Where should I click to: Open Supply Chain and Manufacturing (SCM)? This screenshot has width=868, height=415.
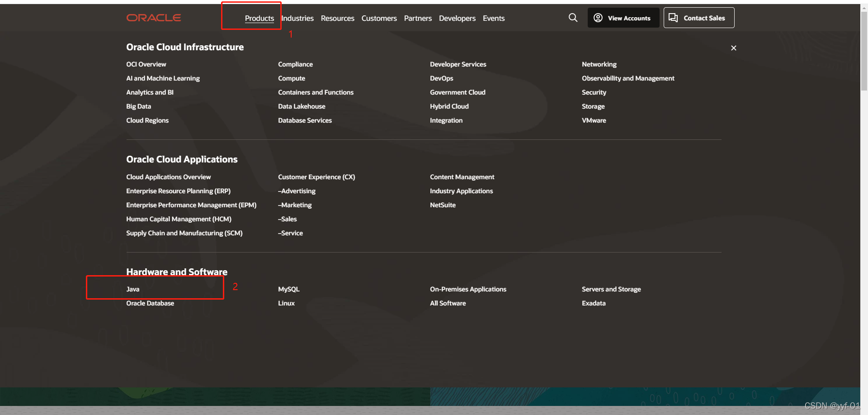pos(184,233)
